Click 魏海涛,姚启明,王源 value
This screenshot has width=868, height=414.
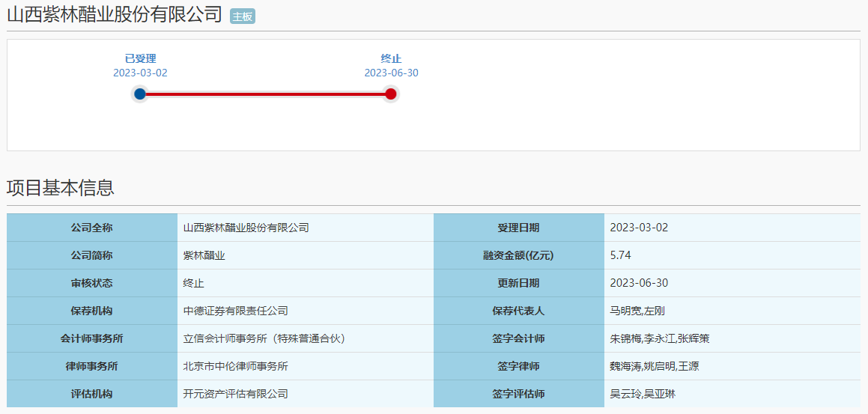coord(656,366)
